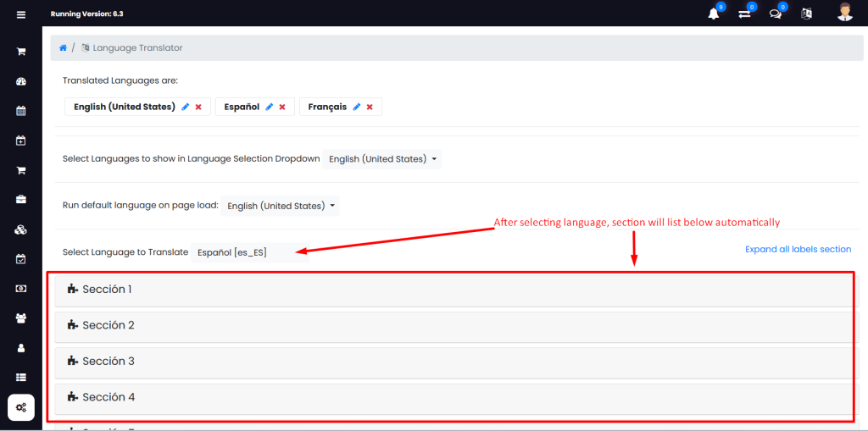Click the Translated Languages are label
The image size is (868, 431).
coord(120,80)
